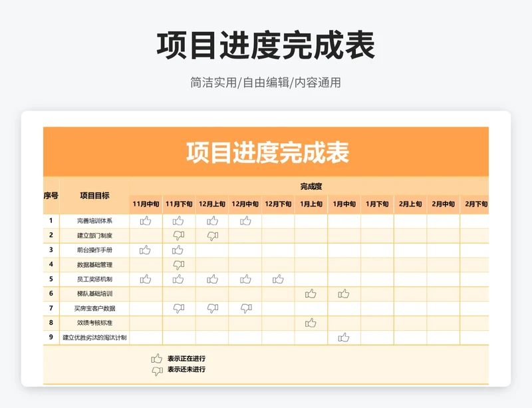Screen dimensions: 532x408
Task: Select the 12月上旬 column header
Action: [212, 204]
